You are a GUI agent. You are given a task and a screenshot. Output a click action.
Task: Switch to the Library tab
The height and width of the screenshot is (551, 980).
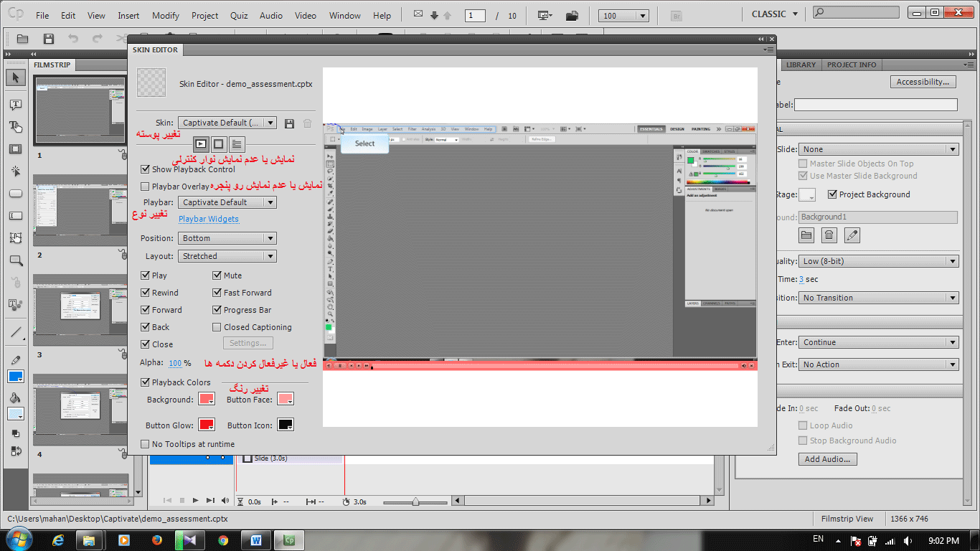click(x=801, y=65)
